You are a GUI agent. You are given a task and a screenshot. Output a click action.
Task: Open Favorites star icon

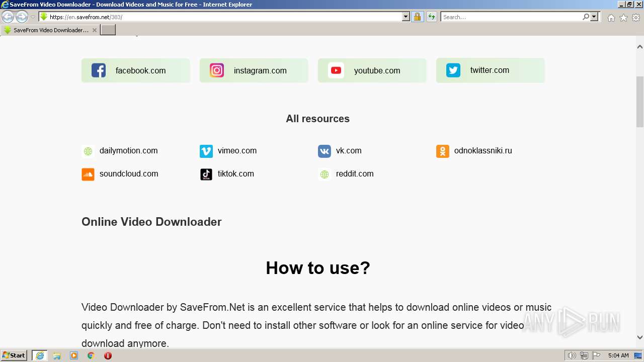(x=623, y=18)
